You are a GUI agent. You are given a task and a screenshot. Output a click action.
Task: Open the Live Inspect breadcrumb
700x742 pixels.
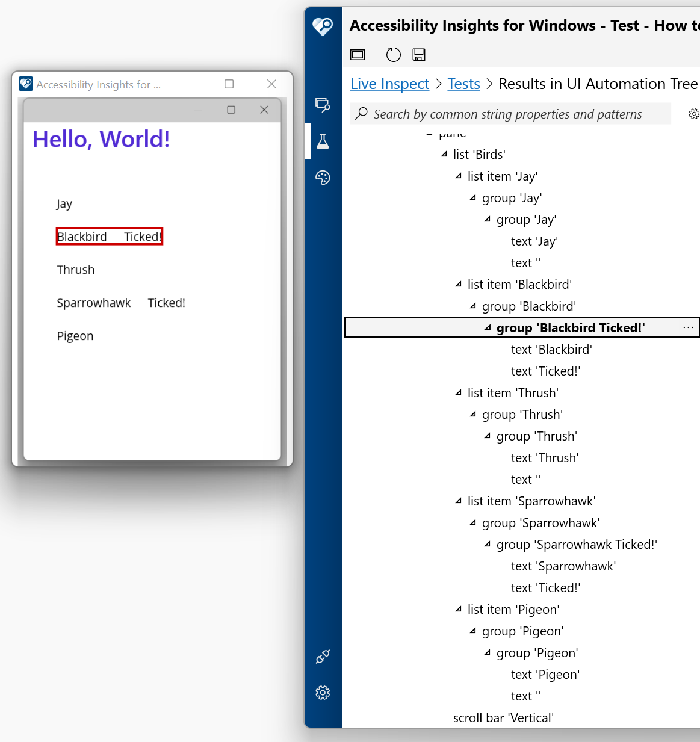tap(389, 84)
